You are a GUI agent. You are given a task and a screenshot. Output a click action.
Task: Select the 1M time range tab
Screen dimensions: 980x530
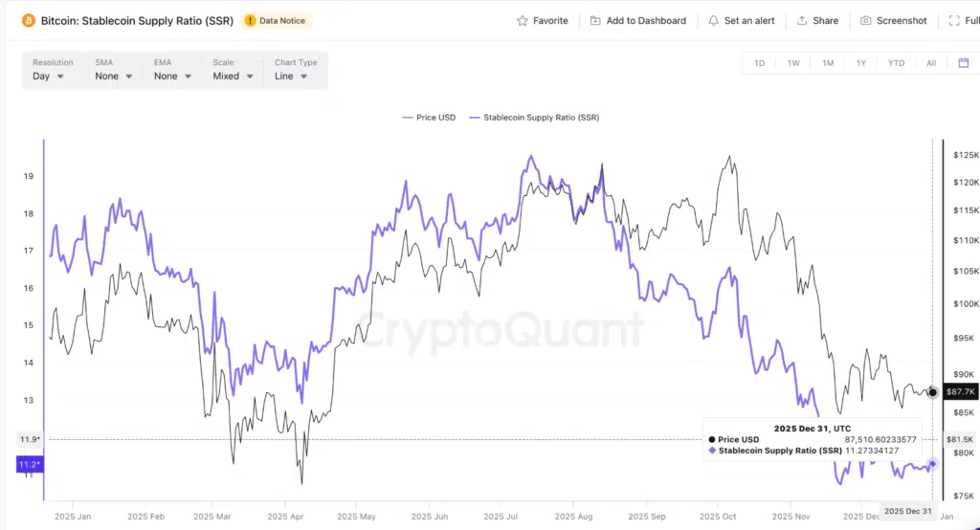(x=828, y=63)
